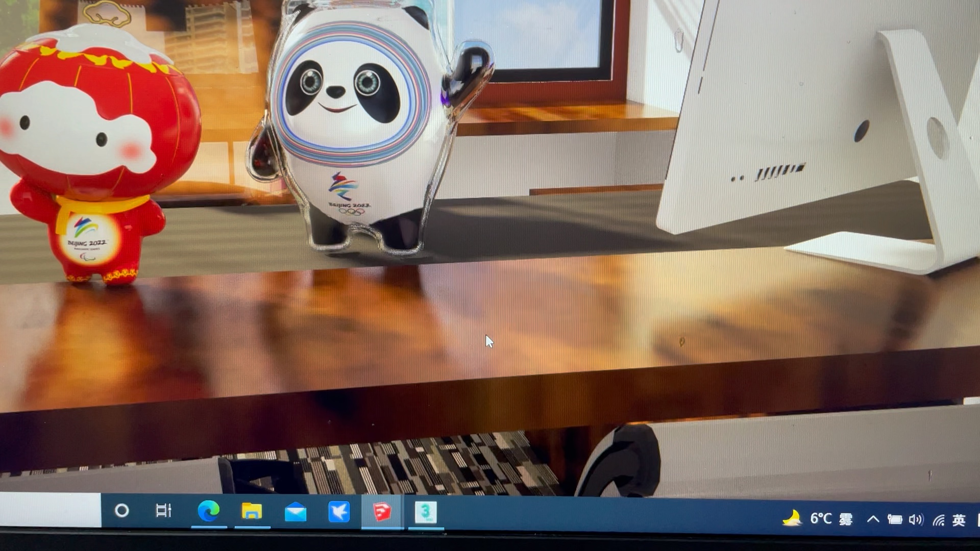The image size is (980, 551).
Task: Open Cortana circle button on taskbar
Action: 121,510
